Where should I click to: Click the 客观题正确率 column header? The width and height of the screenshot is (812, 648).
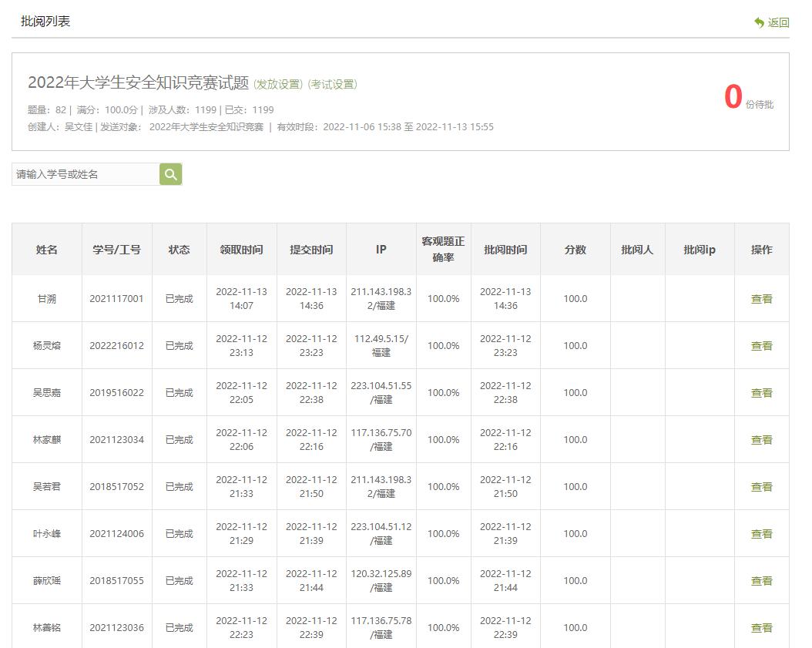[x=443, y=250]
